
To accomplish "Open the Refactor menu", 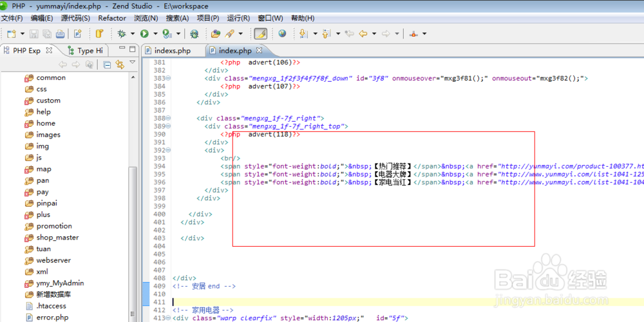I will [112, 18].
